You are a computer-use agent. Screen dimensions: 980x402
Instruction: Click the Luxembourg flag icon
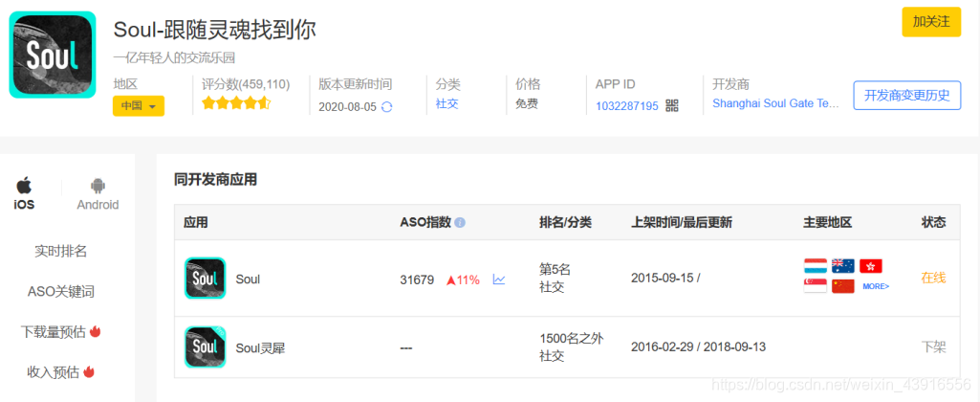(815, 265)
